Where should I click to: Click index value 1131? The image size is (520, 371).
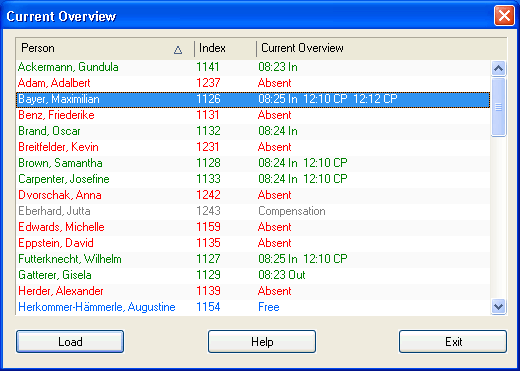click(208, 115)
